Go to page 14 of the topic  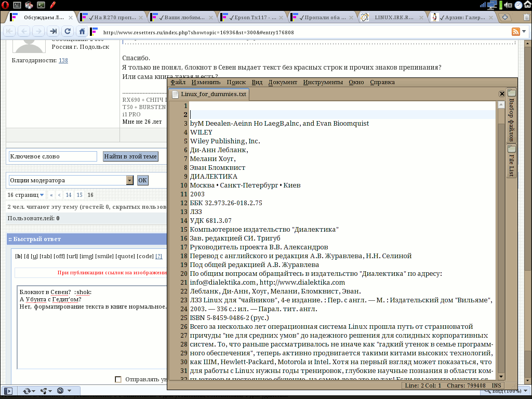(x=69, y=195)
